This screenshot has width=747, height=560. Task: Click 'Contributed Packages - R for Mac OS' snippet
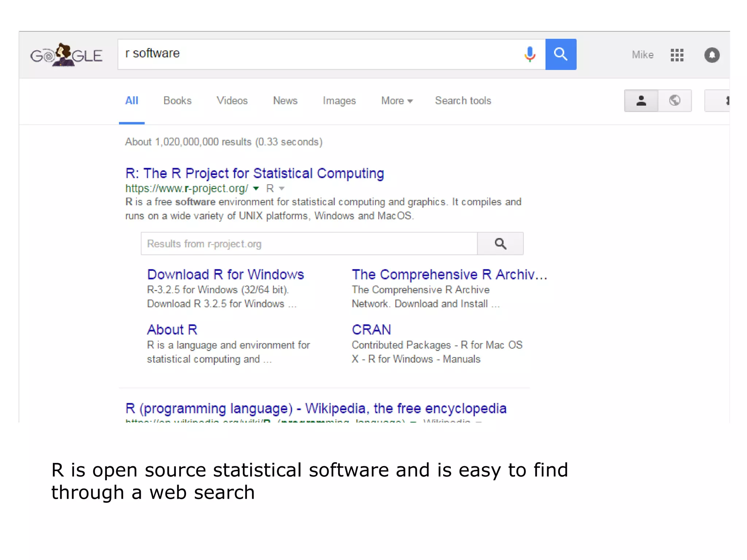[437, 345]
